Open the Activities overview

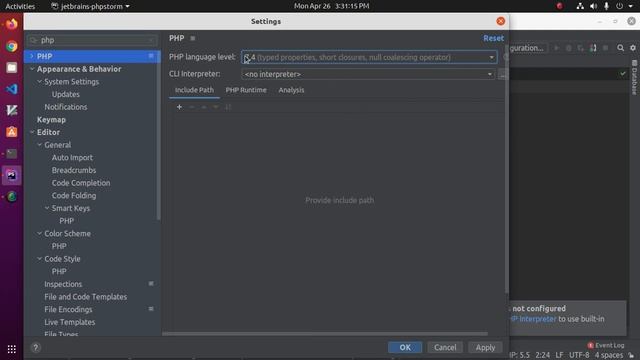[x=20, y=6]
